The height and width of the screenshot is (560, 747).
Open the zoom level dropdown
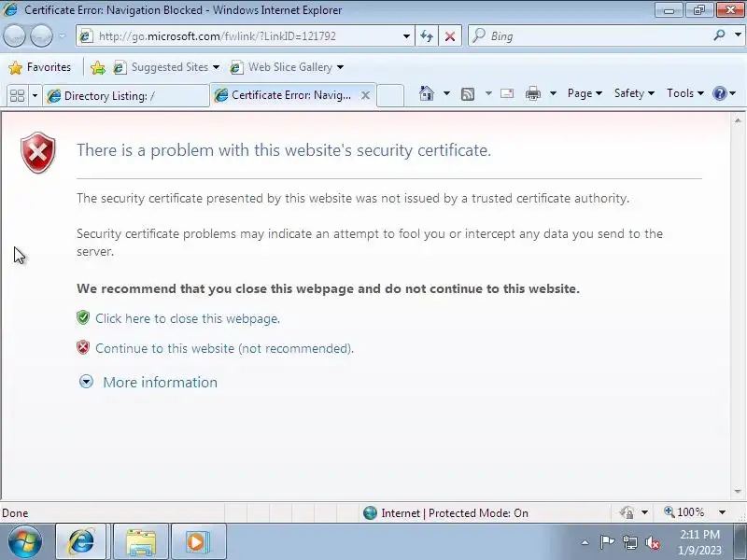coord(722,512)
